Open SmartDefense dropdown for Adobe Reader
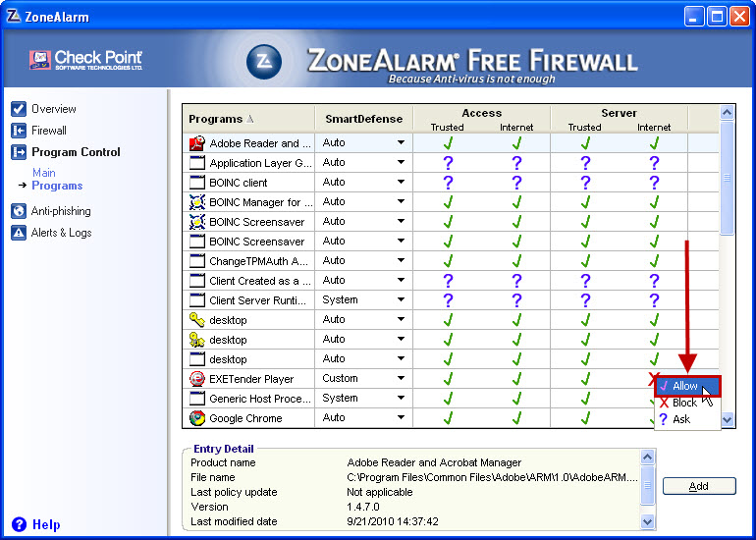The width and height of the screenshot is (756, 540). [401, 142]
